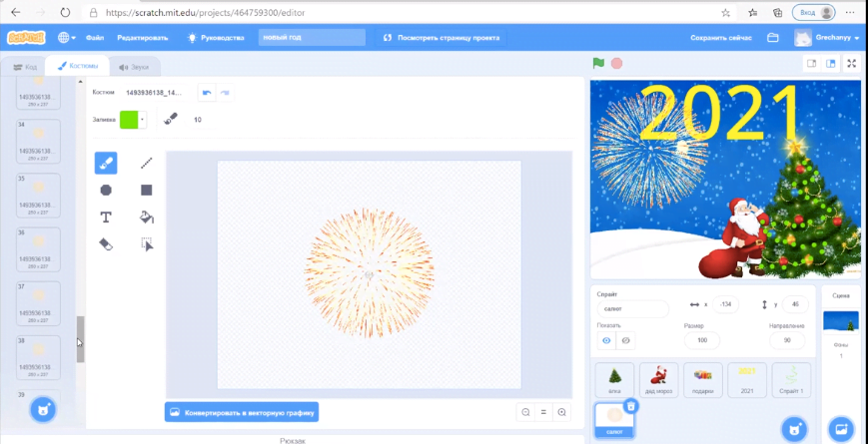Delete the салют sprite
The image size is (868, 444).
(x=631, y=407)
